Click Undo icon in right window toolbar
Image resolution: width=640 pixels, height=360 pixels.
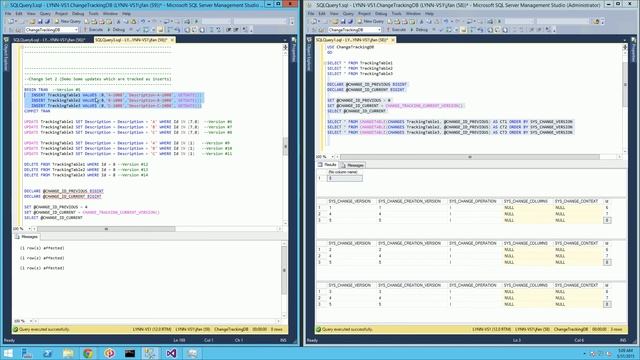(x=446, y=21)
